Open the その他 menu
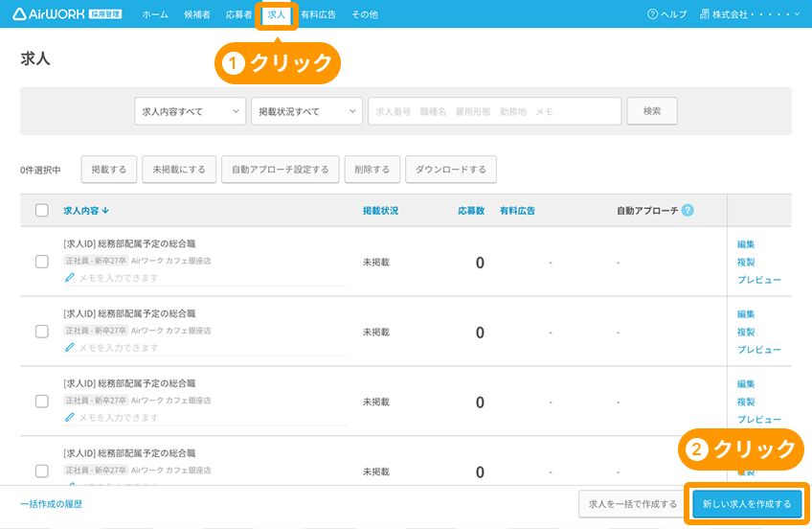Screen dimensions: 812x529 point(365,14)
